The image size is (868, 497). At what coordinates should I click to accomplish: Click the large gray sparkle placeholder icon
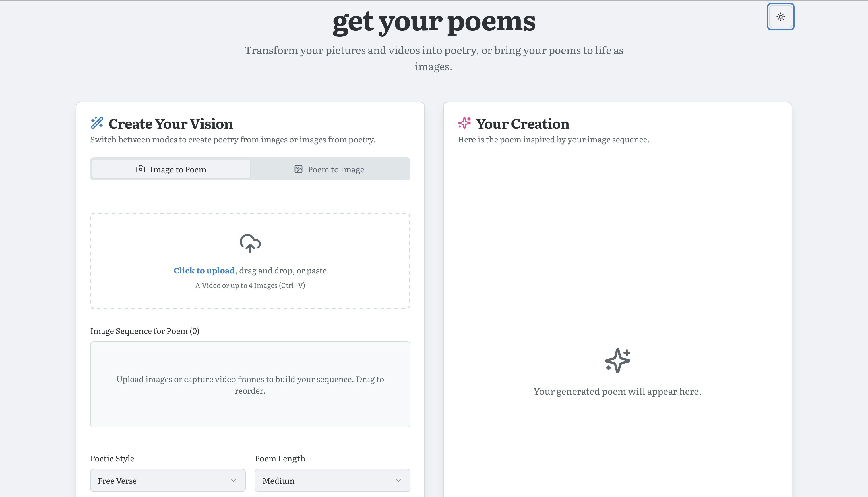[618, 361]
